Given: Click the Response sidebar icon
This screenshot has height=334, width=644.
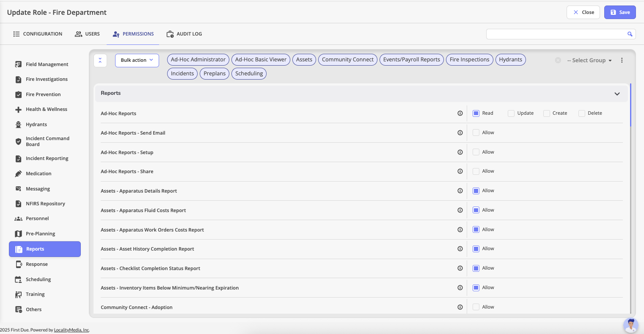Looking at the screenshot, I should (x=18, y=264).
